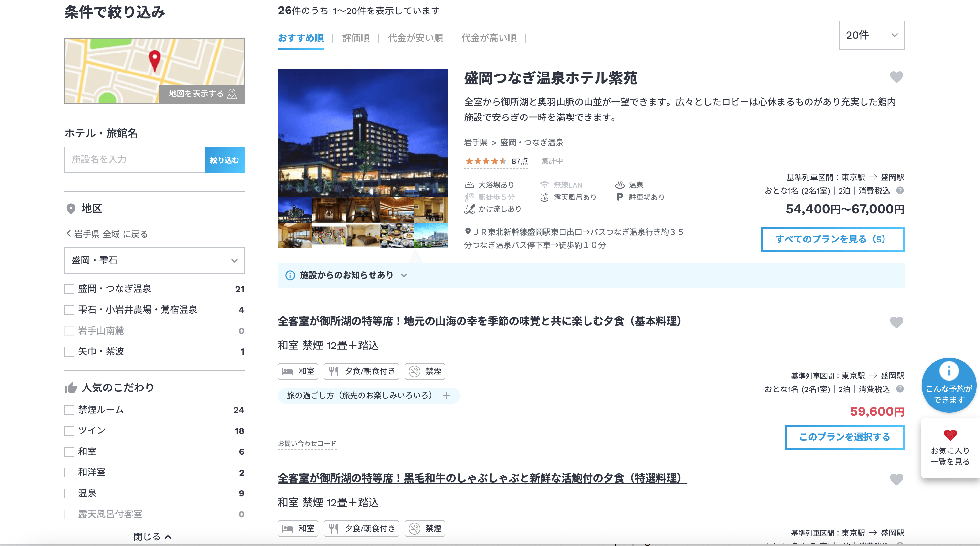Enable the 禁煙ルーム filter checkbox
This screenshot has height=546, width=980.
pyautogui.click(x=69, y=410)
